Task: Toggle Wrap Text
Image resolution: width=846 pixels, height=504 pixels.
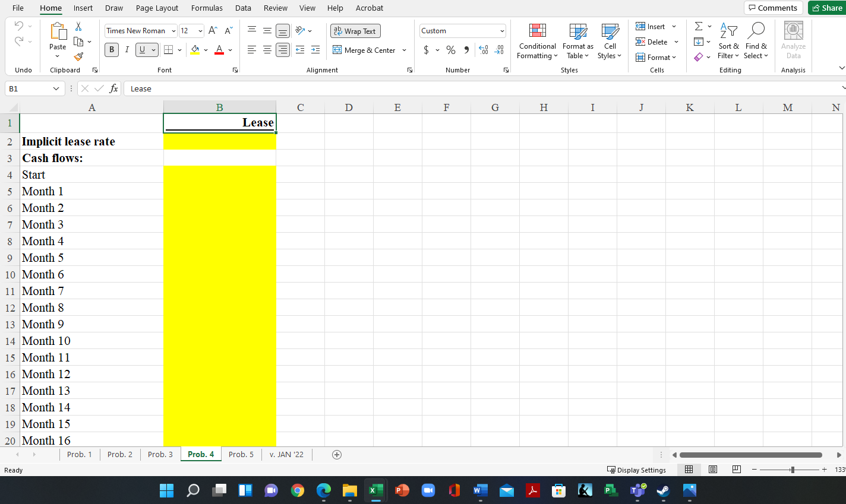Action: (x=355, y=31)
